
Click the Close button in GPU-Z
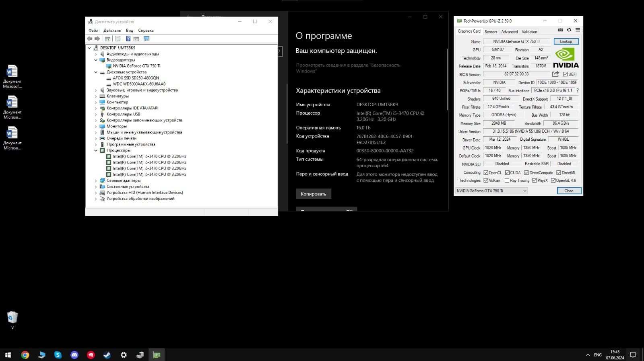coord(569,191)
